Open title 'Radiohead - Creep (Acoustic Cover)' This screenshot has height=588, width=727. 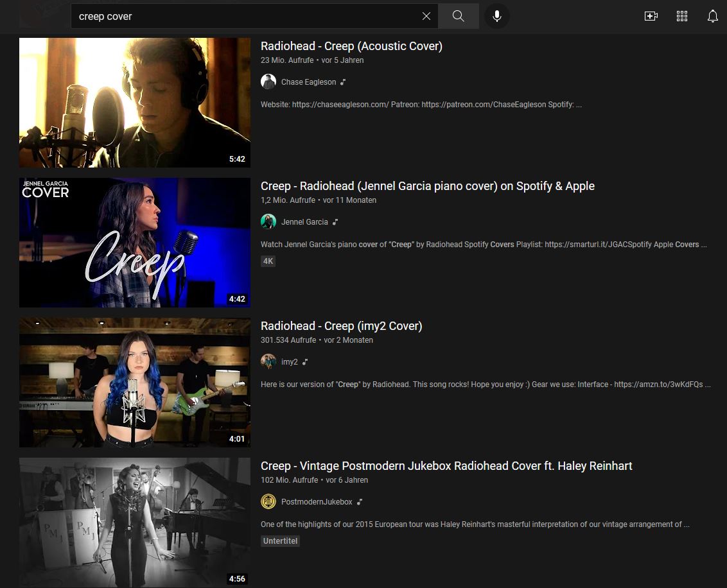click(x=351, y=46)
